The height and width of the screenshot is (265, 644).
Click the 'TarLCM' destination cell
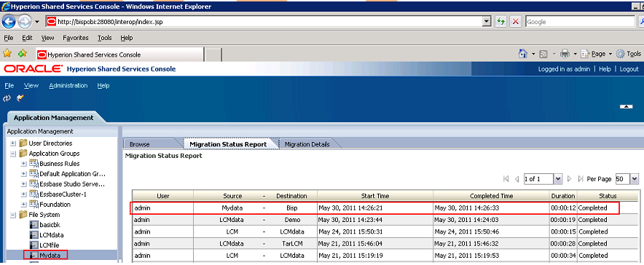click(x=291, y=243)
